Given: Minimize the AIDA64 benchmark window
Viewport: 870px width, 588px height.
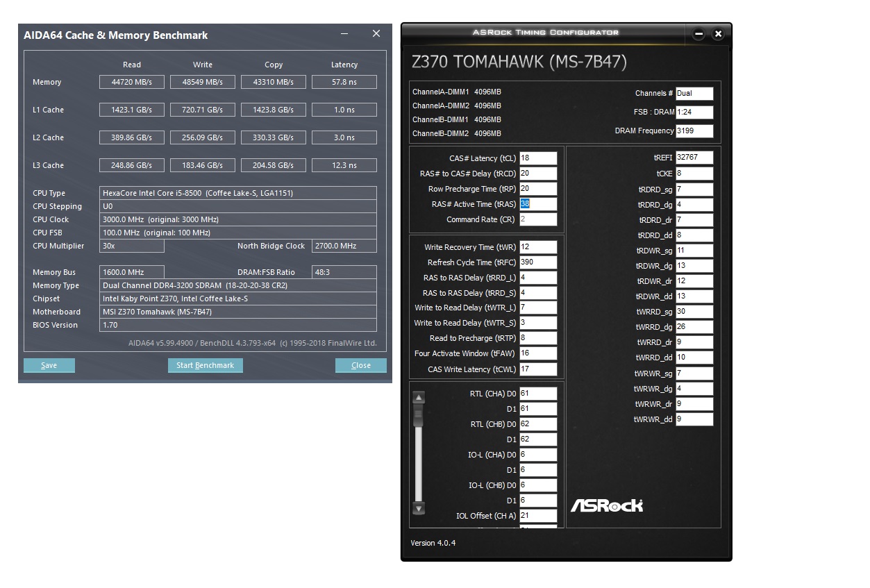Looking at the screenshot, I should [x=344, y=34].
